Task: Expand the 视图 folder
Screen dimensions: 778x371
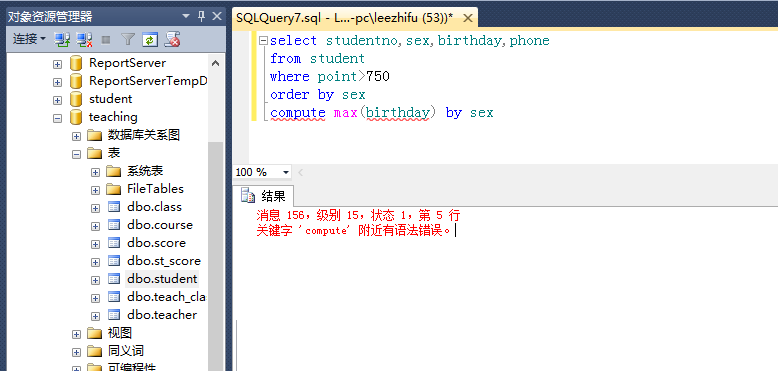Action: click(76, 334)
